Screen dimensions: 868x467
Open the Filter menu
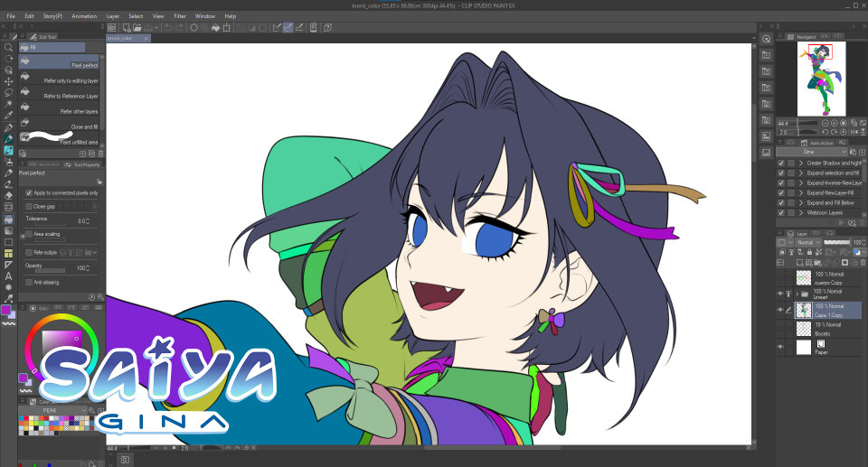tap(180, 16)
